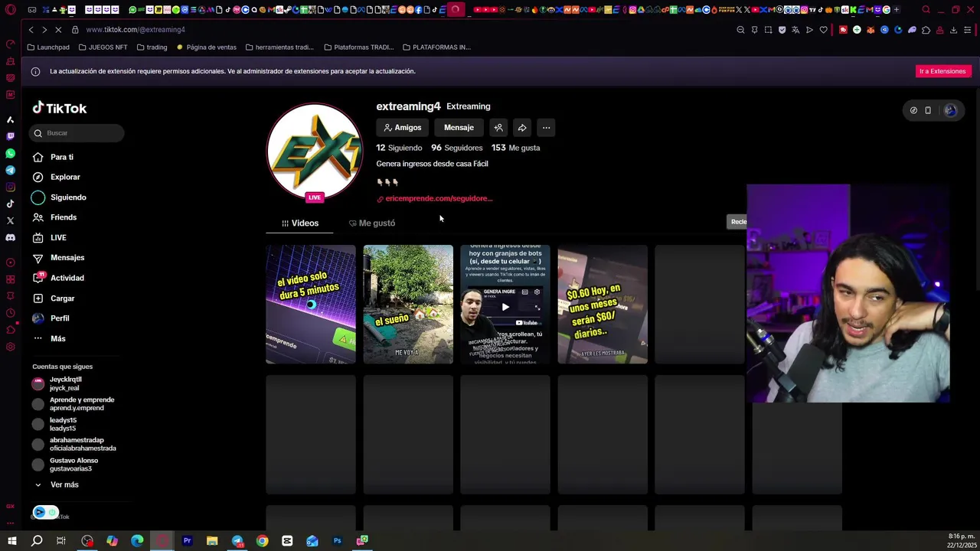
Task: Expand followed accounts with Ver más
Action: tap(56, 484)
